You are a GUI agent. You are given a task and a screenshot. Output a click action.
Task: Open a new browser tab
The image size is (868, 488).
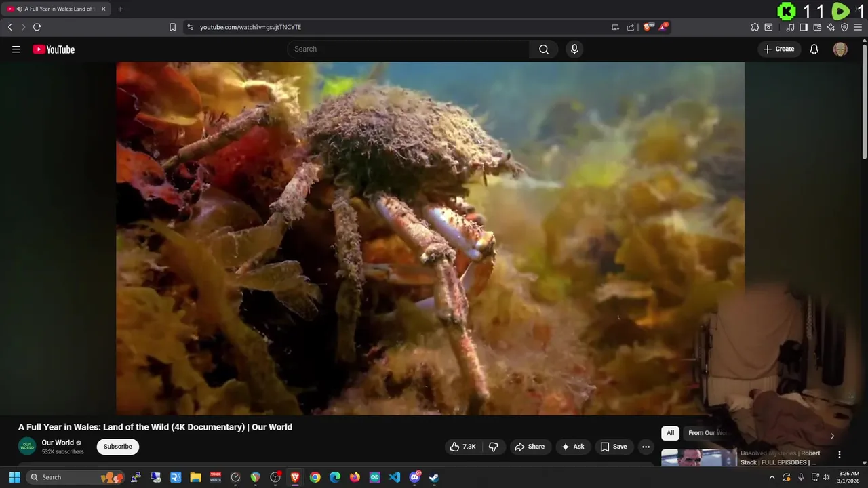pyautogui.click(x=120, y=9)
